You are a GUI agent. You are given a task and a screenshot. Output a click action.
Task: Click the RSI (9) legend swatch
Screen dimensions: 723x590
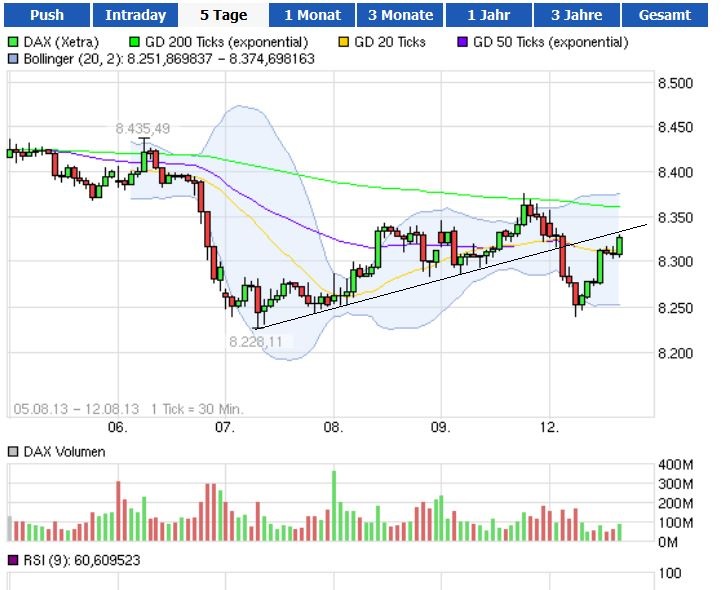[13, 561]
